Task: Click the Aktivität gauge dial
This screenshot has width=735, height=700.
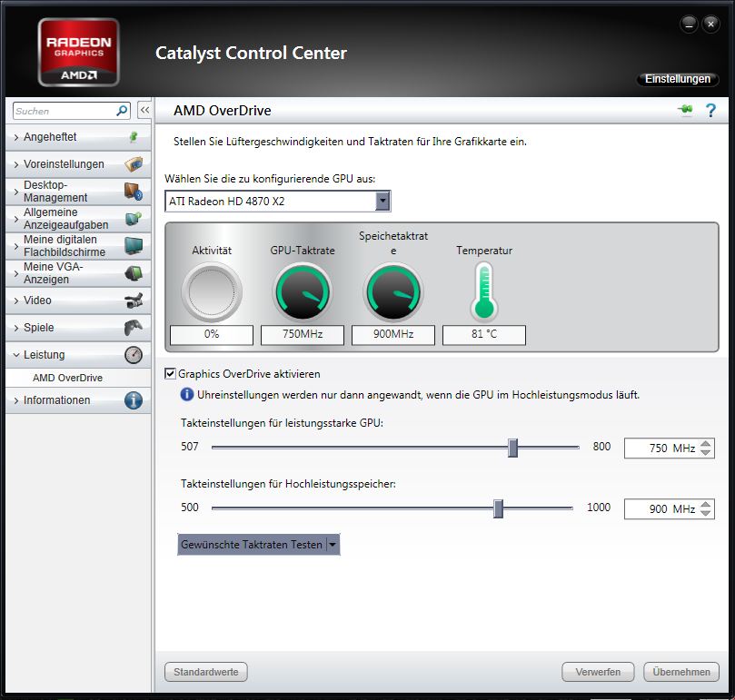Action: pos(212,291)
